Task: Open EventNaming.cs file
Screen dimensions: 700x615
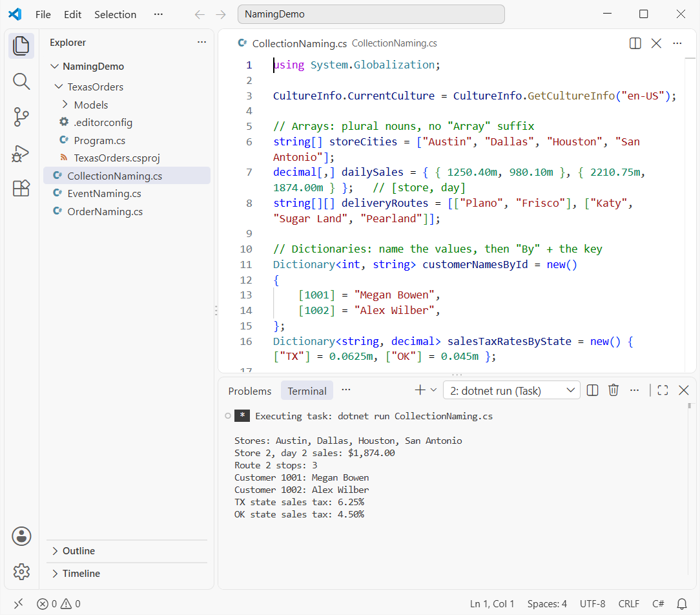Action: [127, 193]
